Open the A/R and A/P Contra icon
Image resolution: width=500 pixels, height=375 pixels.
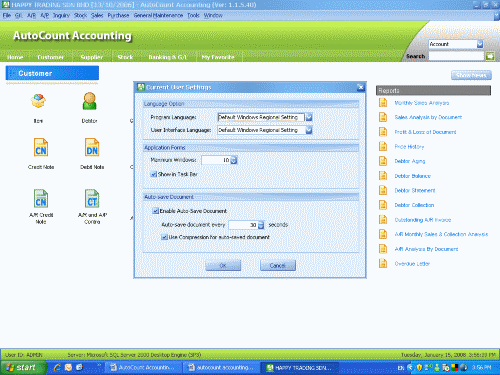pyautogui.click(x=92, y=198)
